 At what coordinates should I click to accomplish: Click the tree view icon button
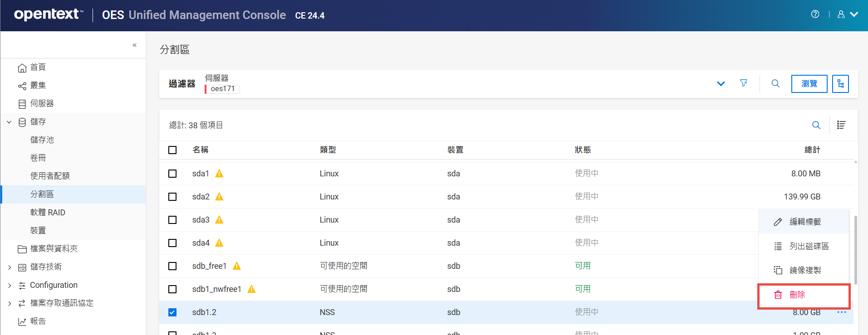840,84
